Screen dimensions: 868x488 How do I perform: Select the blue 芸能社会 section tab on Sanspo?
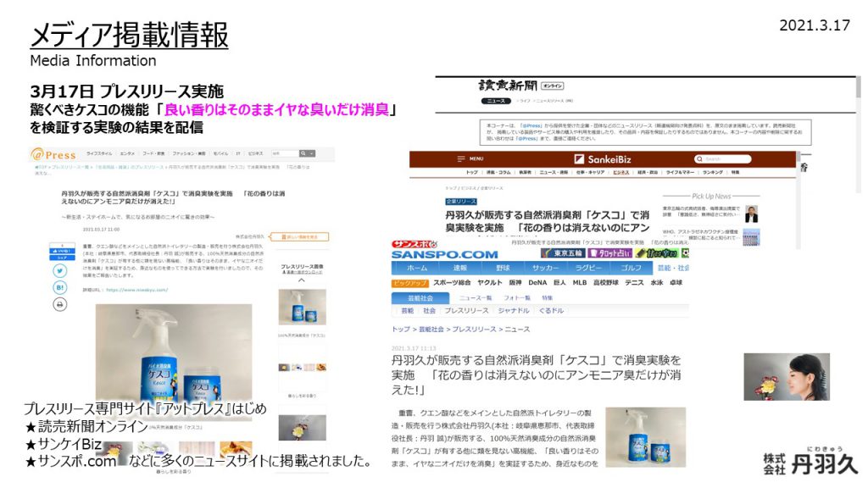420,298
